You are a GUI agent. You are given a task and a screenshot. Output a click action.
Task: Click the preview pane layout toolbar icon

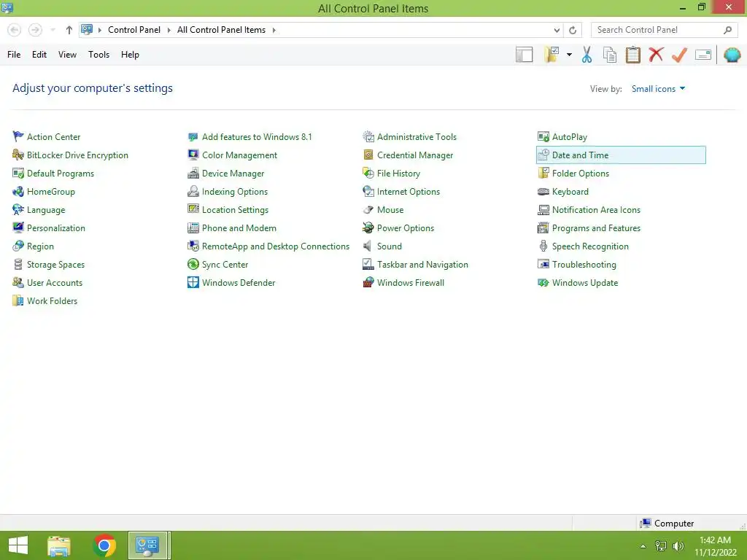coord(524,55)
